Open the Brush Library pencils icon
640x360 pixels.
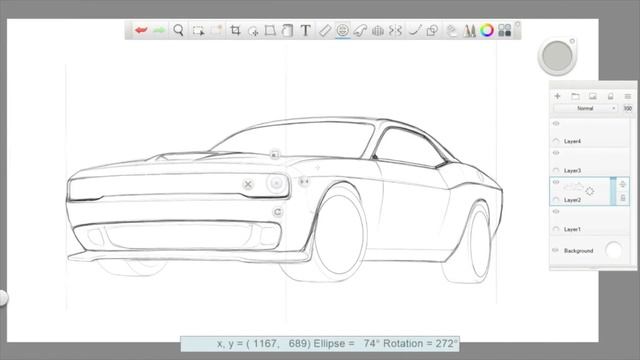click(469, 31)
